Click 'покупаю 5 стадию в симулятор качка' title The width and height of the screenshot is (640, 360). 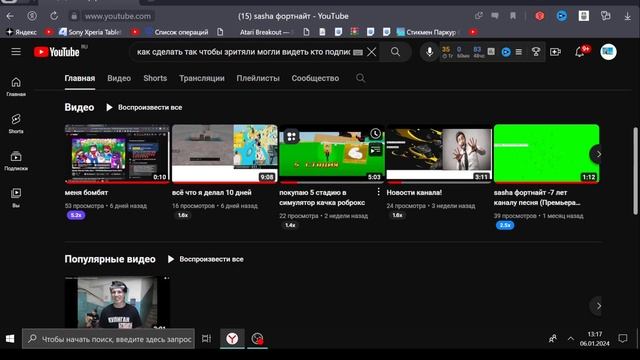pos(322,198)
